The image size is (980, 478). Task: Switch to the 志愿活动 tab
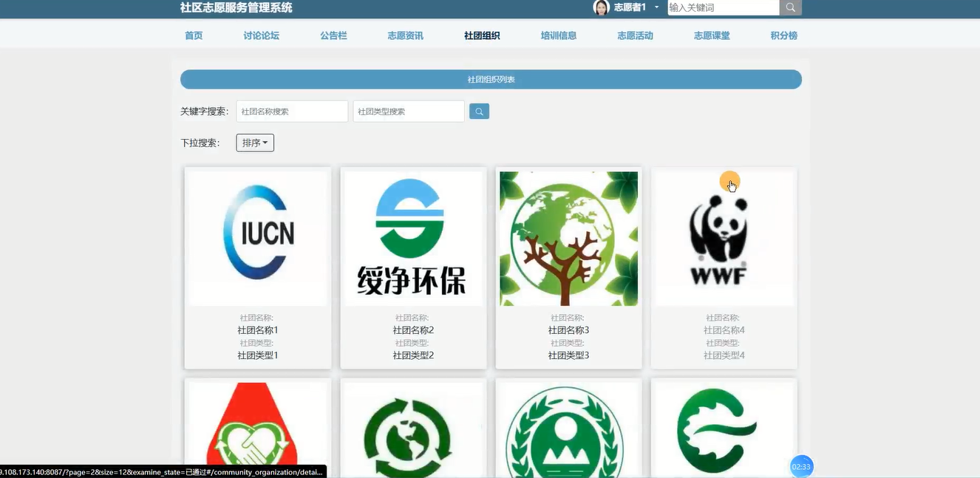point(635,35)
